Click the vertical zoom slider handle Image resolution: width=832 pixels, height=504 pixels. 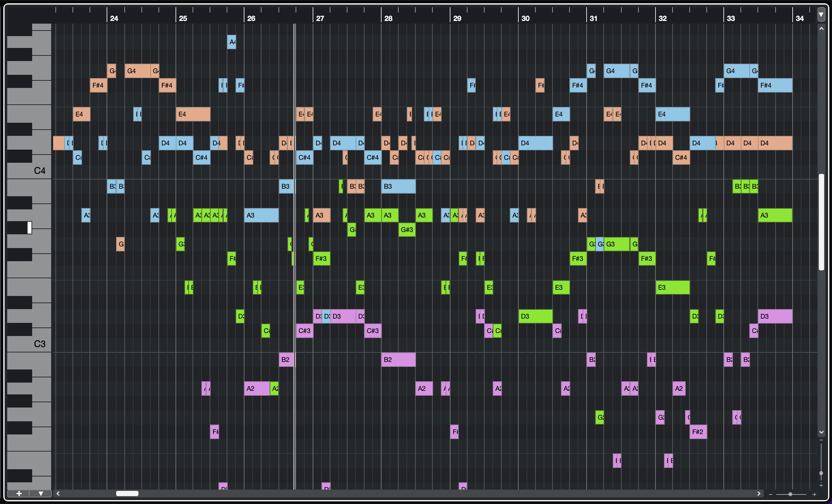click(821, 473)
